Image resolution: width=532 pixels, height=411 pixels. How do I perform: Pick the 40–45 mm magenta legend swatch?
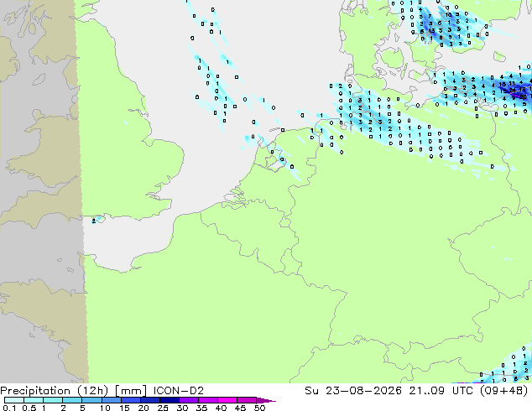(x=227, y=400)
